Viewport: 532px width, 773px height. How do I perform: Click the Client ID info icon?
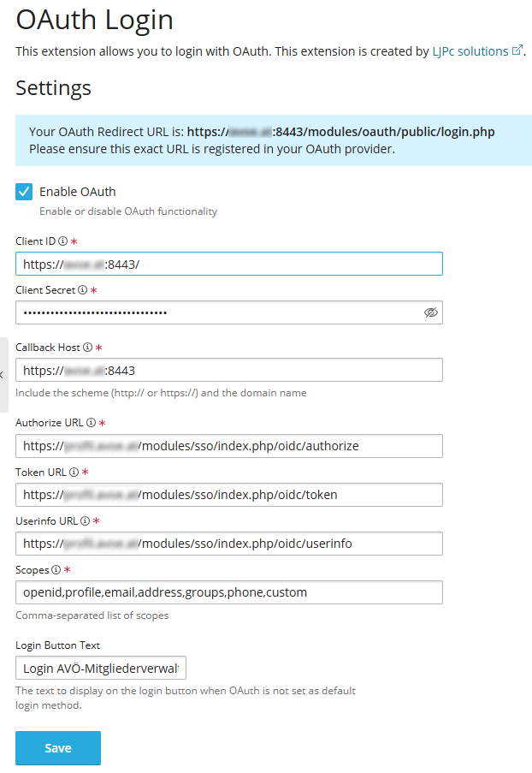pyautogui.click(x=63, y=241)
